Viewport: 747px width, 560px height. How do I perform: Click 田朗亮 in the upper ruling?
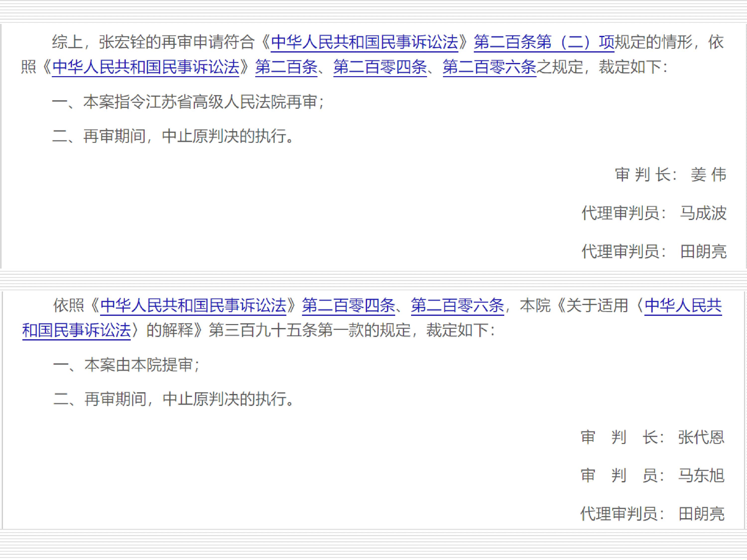[703, 251]
